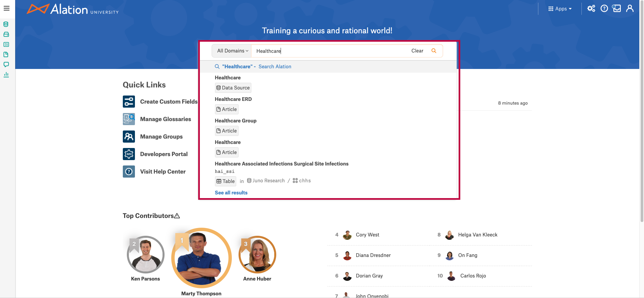Click the Manage Glossaries icon

tap(129, 119)
